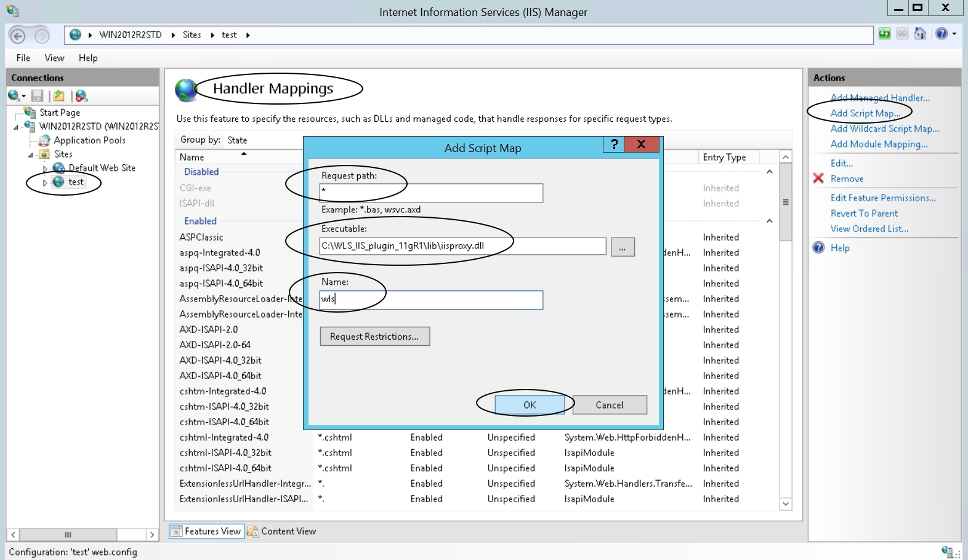This screenshot has height=560, width=968.
Task: Collapse the Sites tree node
Action: [x=30, y=155]
